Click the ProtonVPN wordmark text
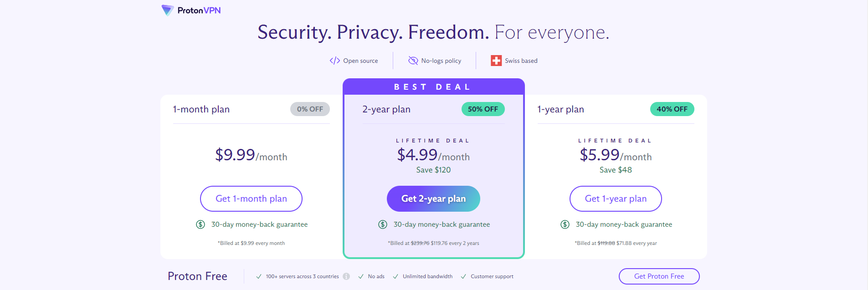The image size is (868, 290). coord(199,10)
